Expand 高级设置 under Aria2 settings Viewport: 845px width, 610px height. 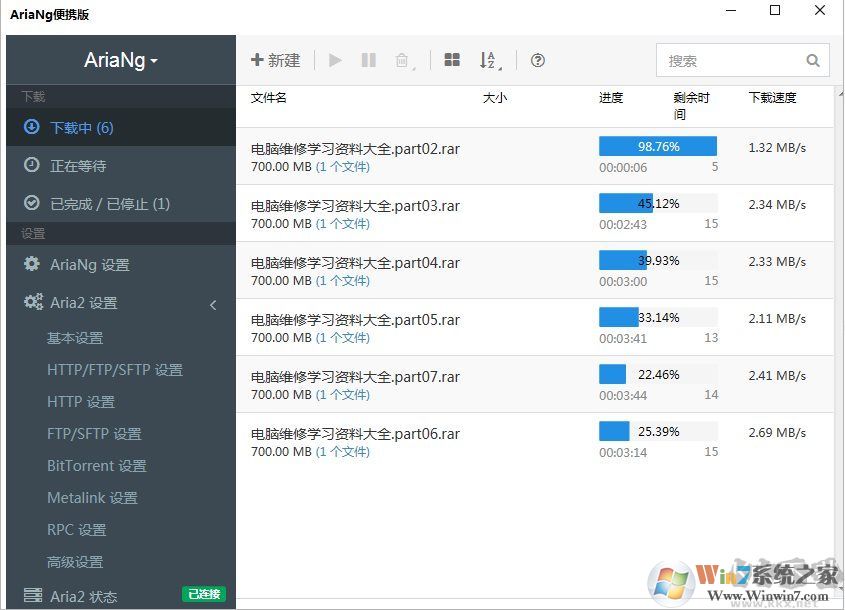(x=75, y=561)
